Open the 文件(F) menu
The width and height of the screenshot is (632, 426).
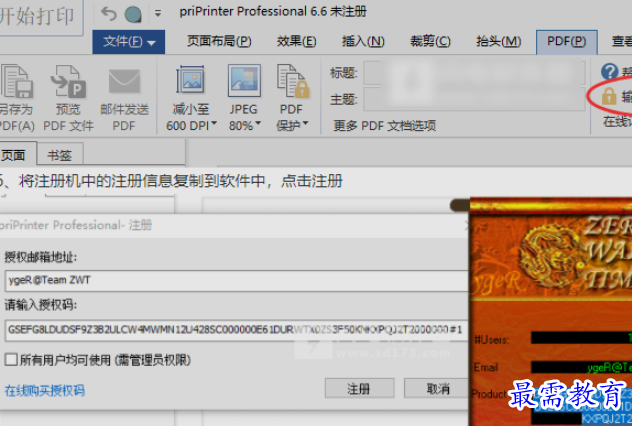[x=129, y=42]
